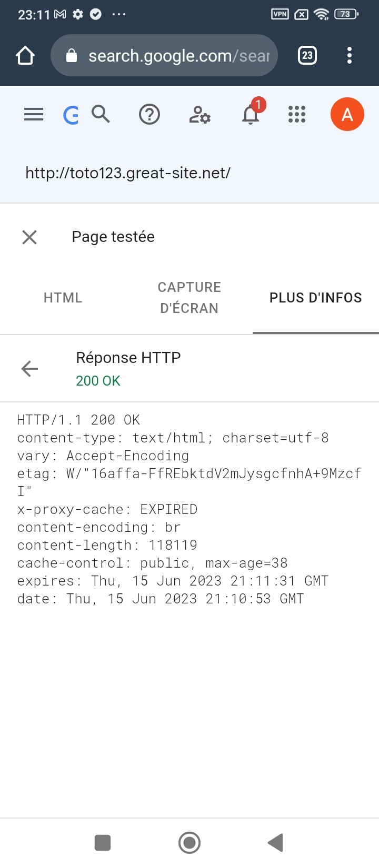Open the hamburger navigation menu
The height and width of the screenshot is (868, 379).
click(x=34, y=114)
